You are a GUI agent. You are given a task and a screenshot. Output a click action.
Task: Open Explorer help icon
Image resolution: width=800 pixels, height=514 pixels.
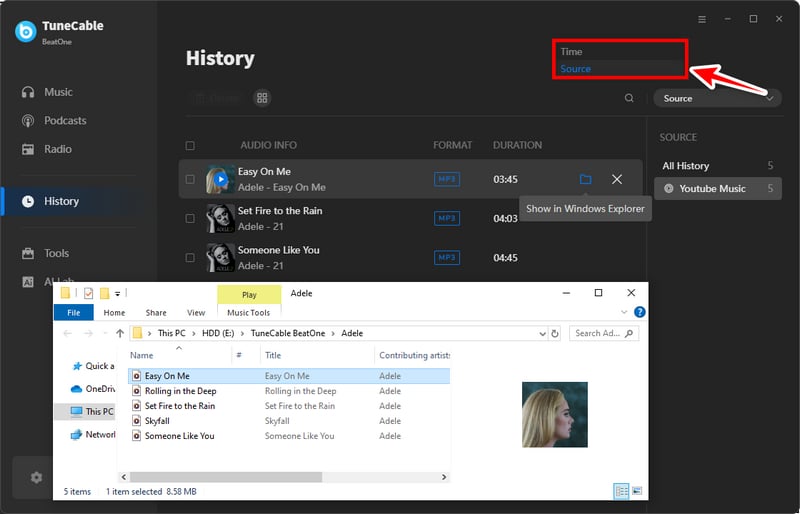(639, 312)
